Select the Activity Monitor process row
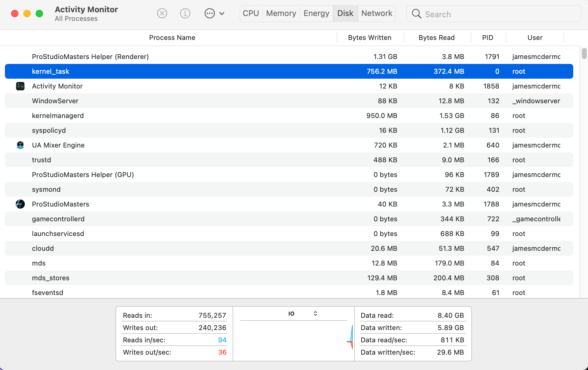This screenshot has height=370, width=588. pos(289,86)
